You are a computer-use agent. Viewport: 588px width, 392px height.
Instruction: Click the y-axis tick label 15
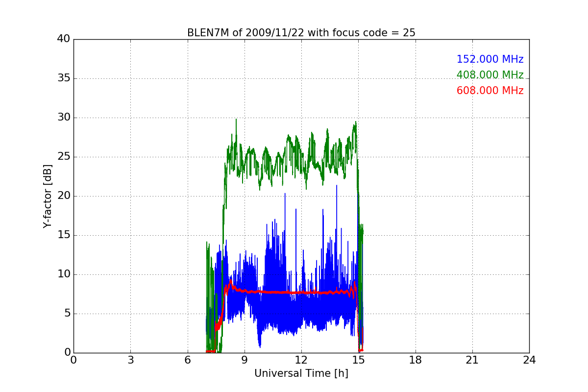[x=64, y=235]
